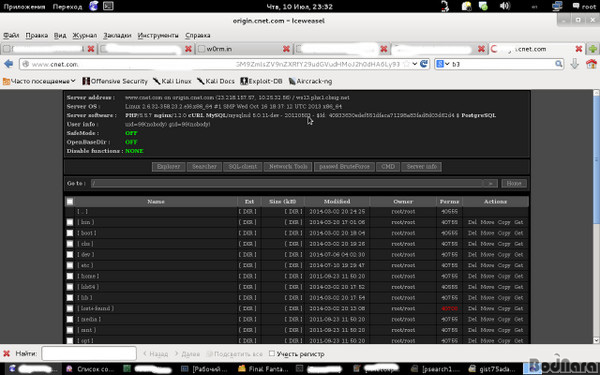The image size is (600, 375).
Task: Open the Aircrack-ng bookmark
Action: [310, 81]
